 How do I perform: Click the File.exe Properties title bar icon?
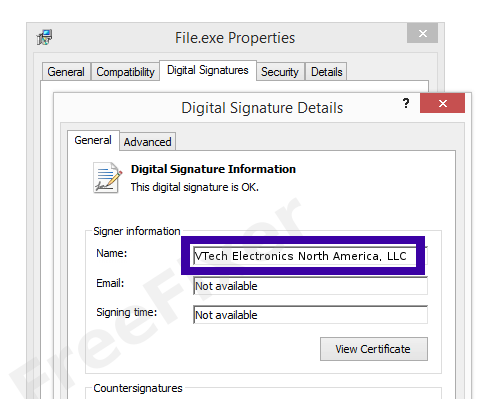(x=44, y=37)
